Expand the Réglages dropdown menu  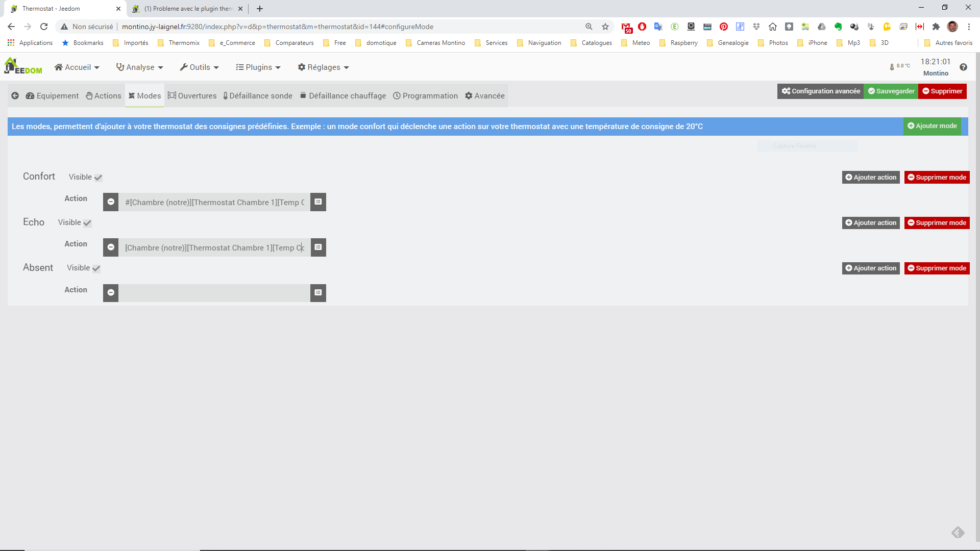(x=324, y=67)
